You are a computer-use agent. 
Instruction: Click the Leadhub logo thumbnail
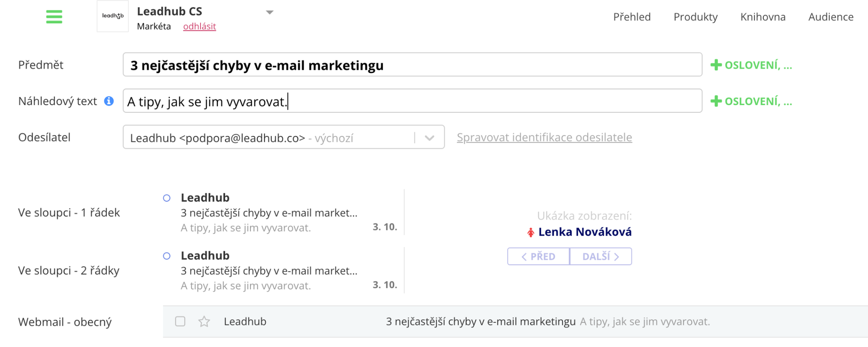pos(113,16)
